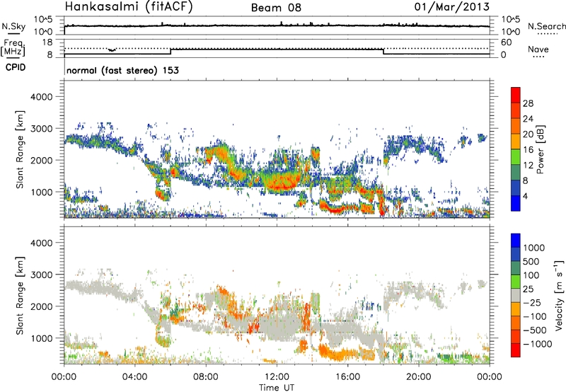Pick the light green 12–16 dB power swatch
Screen dimensions: 566x392
(x=516, y=156)
